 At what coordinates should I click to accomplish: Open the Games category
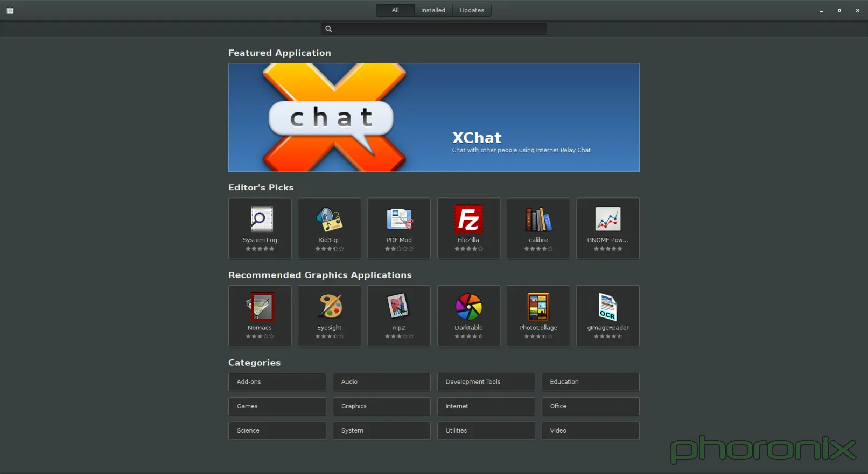tap(277, 406)
